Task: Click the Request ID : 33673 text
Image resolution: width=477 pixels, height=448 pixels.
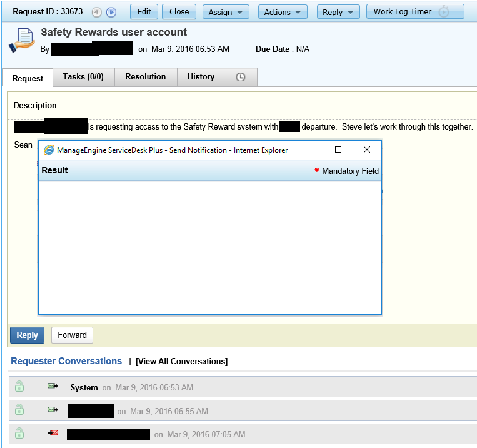Action: pos(48,11)
